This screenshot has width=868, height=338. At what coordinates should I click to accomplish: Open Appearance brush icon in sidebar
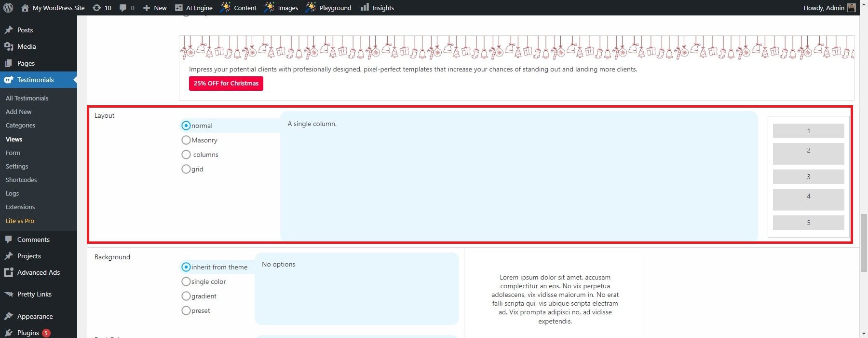(9, 316)
